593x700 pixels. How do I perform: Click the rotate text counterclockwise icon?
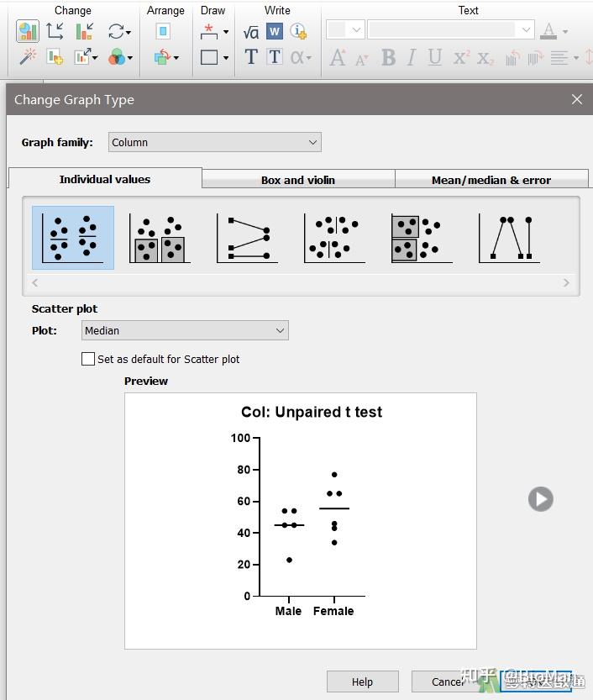(x=512, y=58)
